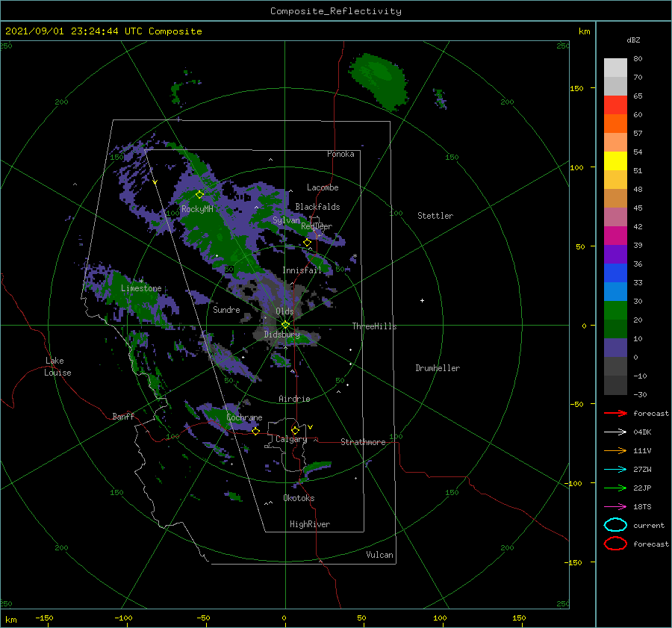Click the HighRiver label
The height and width of the screenshot is (628, 672).
tap(310, 524)
